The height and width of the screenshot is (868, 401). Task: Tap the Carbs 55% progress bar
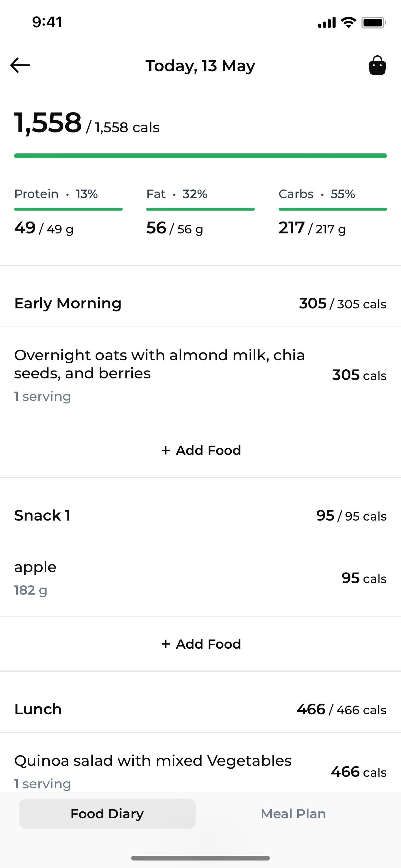click(333, 209)
